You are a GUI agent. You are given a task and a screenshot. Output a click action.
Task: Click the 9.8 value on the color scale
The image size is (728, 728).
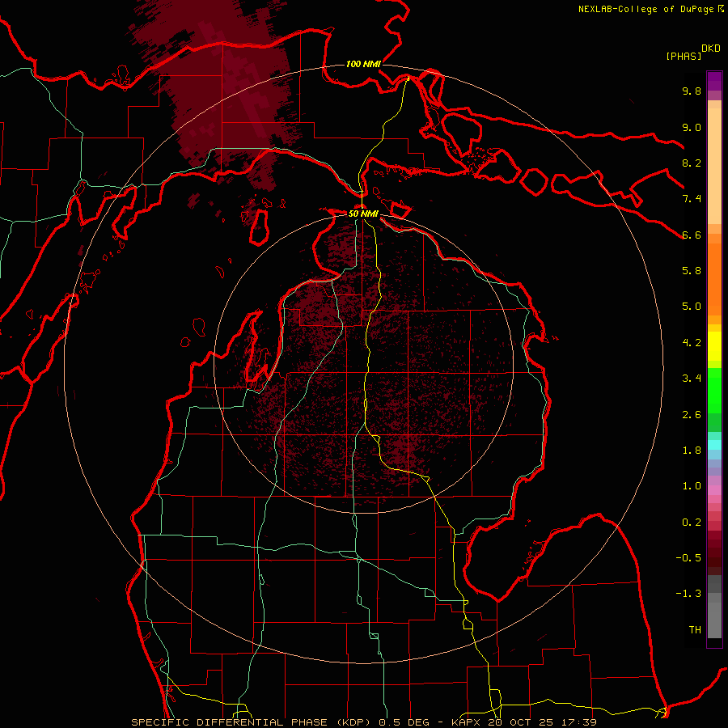[692, 91]
